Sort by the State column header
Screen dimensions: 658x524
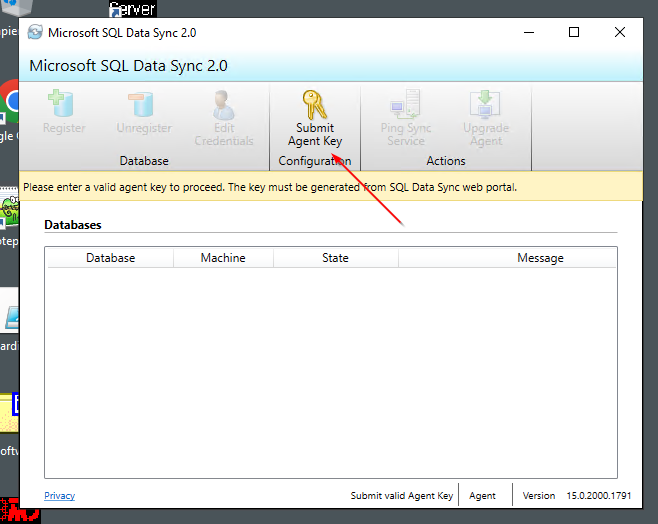tap(335, 258)
